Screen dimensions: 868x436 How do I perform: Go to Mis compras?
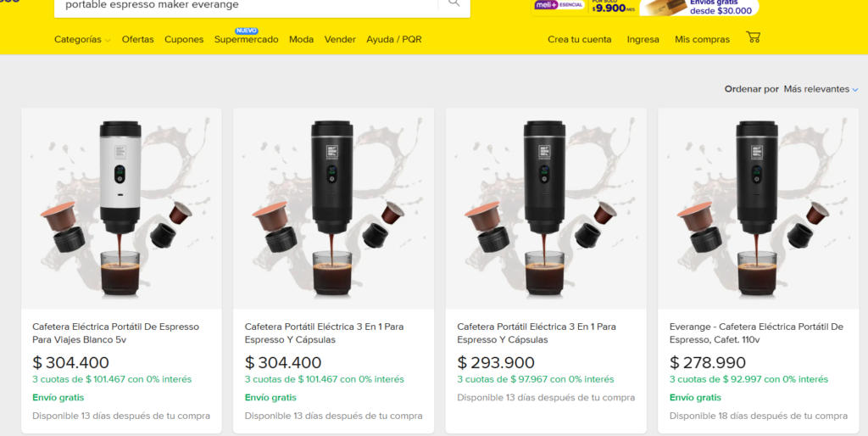pos(702,40)
